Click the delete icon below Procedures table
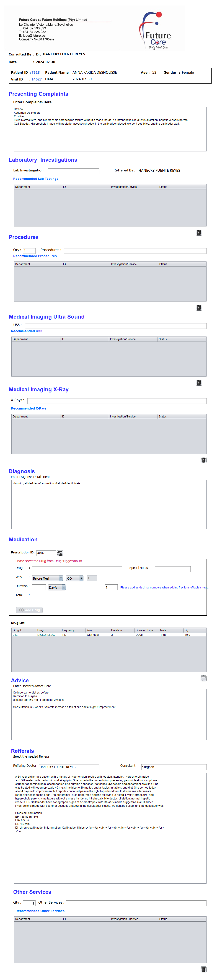 click(x=199, y=308)
